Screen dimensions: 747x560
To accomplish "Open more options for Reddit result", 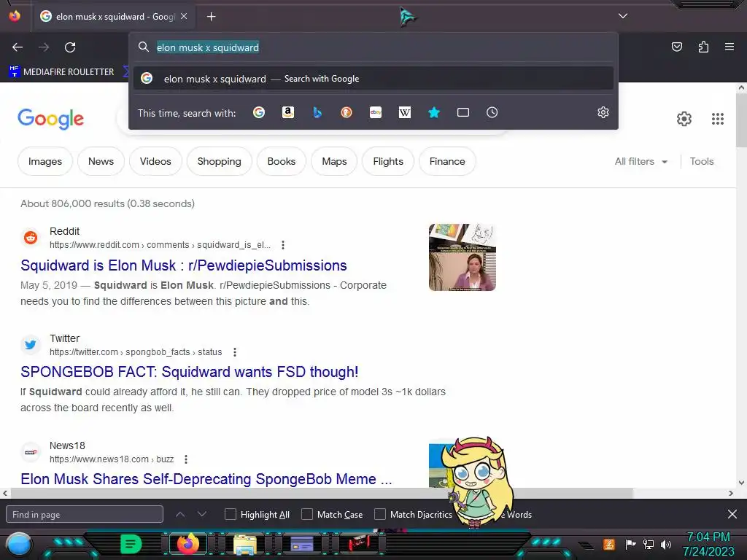I will (x=283, y=245).
